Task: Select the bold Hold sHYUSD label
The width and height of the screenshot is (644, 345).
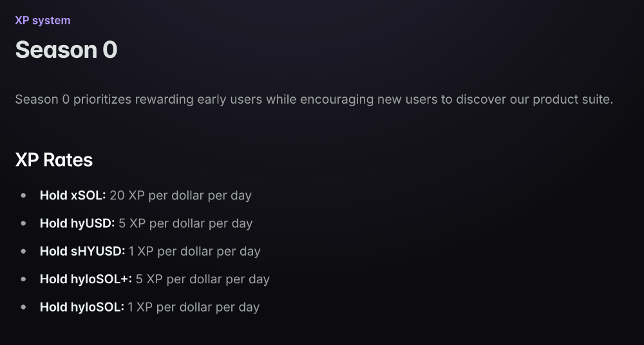Action: pyautogui.click(x=82, y=251)
